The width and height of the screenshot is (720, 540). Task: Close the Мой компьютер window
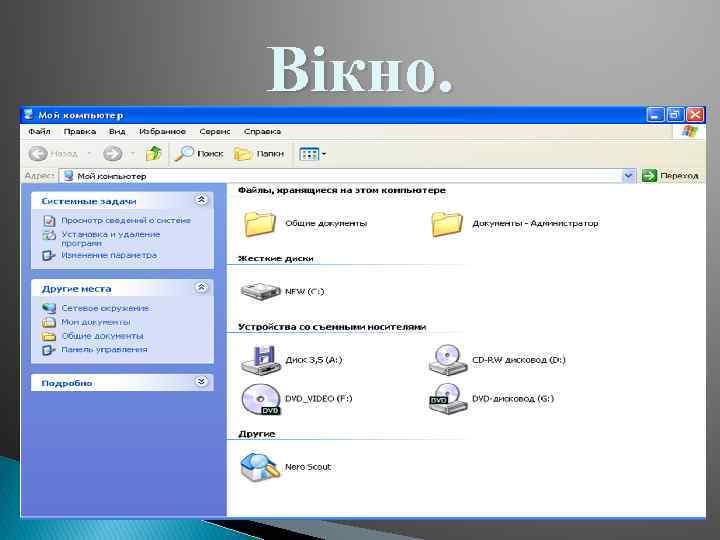click(695, 114)
